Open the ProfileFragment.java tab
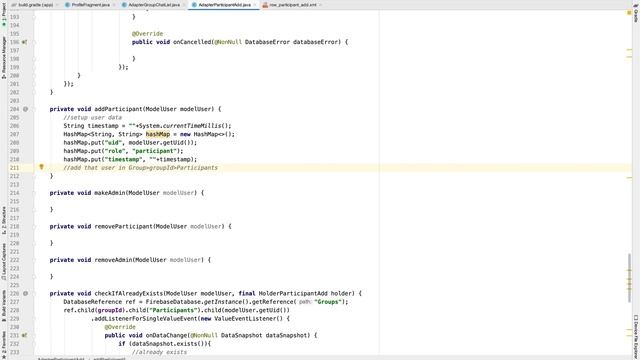 coord(91,5)
